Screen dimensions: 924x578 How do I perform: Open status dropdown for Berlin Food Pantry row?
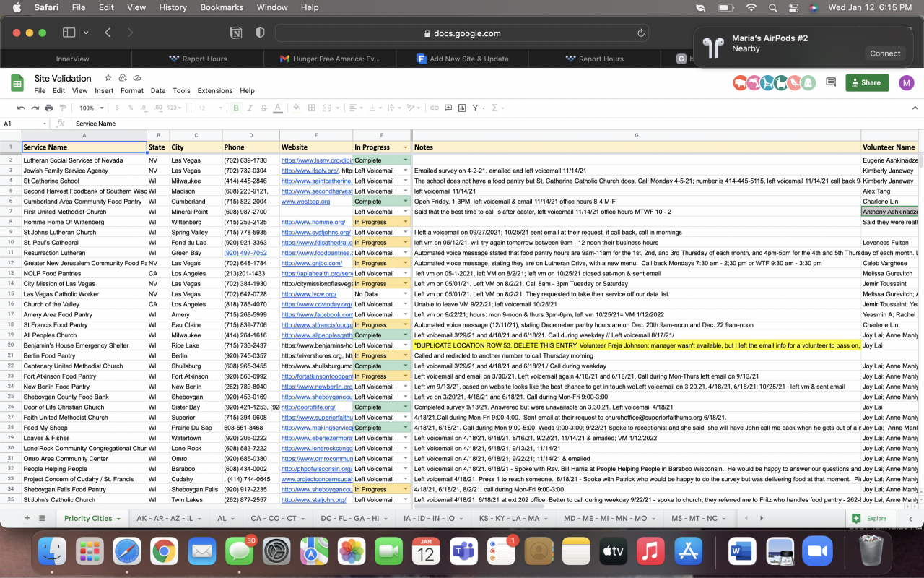click(x=405, y=355)
